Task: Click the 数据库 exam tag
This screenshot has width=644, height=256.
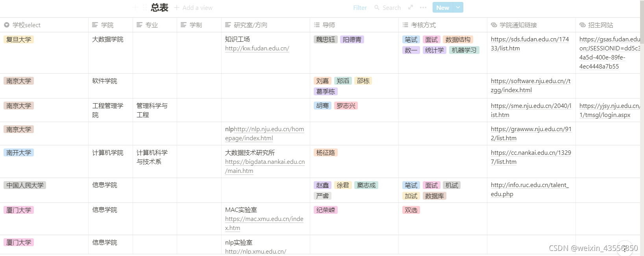Action: [434, 196]
